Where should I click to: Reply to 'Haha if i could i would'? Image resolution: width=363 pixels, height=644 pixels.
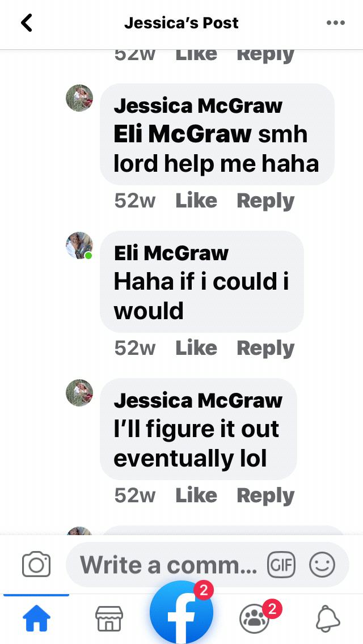265,349
